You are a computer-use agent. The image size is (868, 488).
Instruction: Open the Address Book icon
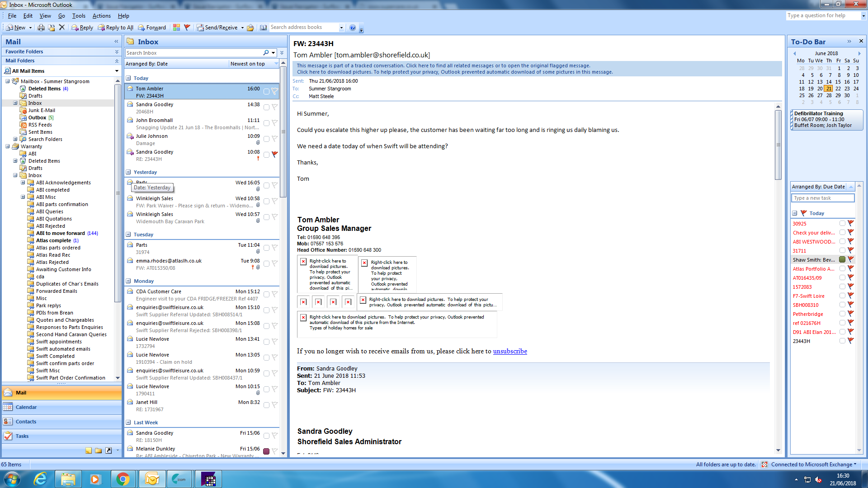(x=263, y=28)
